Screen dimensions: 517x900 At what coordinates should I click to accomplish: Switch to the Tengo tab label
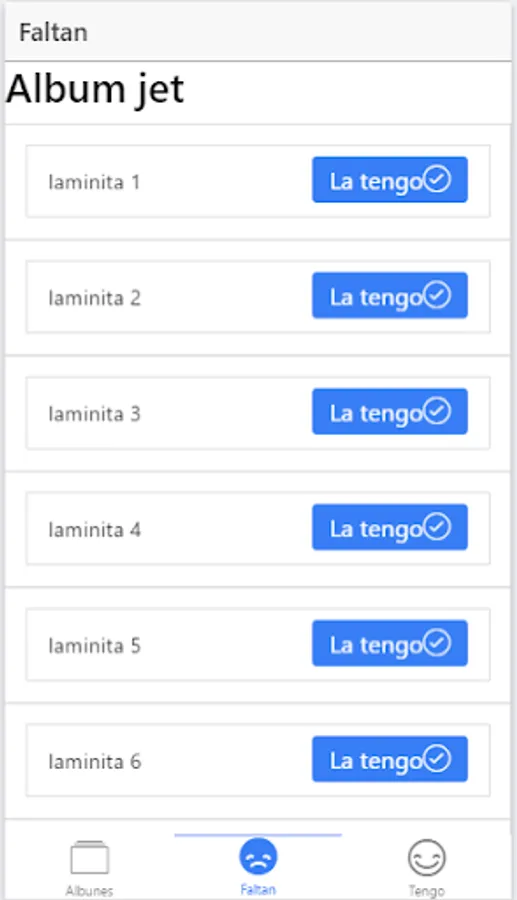[426, 891]
